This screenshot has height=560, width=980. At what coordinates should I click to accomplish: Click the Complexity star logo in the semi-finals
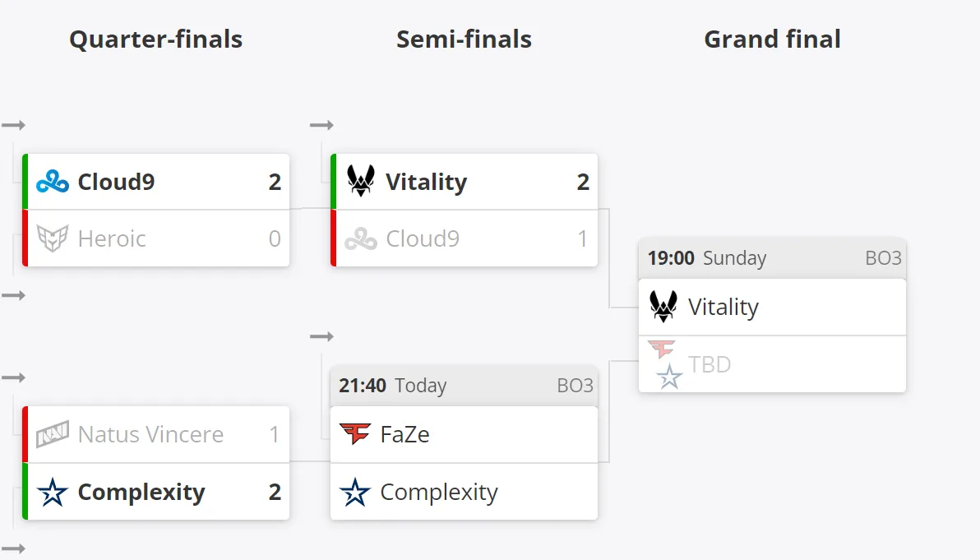point(355,492)
